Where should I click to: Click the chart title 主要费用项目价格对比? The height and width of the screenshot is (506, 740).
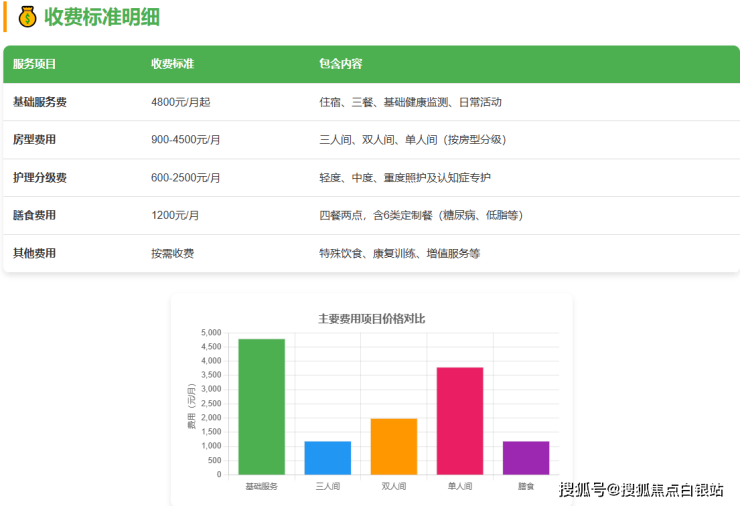371,318
